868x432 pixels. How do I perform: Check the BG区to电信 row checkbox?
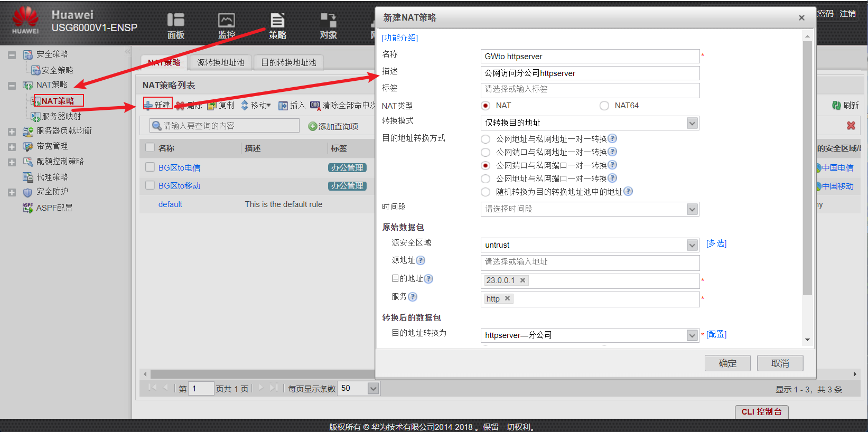click(x=150, y=167)
